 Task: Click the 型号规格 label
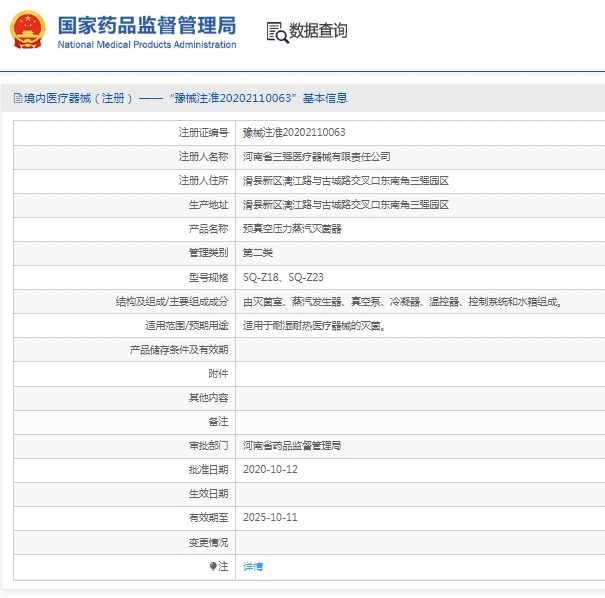tap(208, 277)
